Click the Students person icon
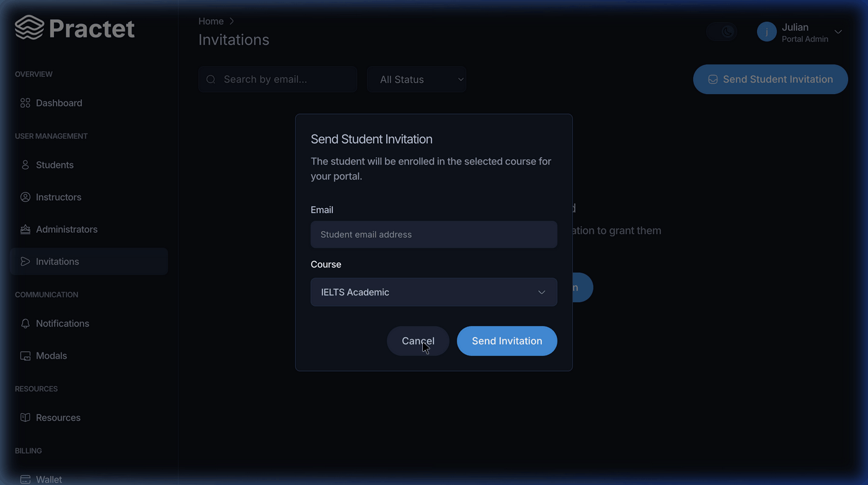Screen dimensions: 868x485 [25, 165]
